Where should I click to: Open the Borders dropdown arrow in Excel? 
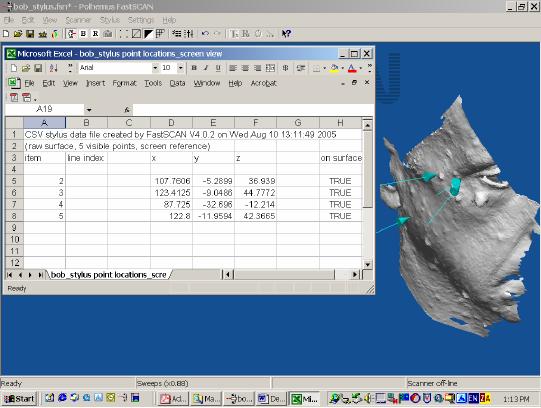(325, 68)
